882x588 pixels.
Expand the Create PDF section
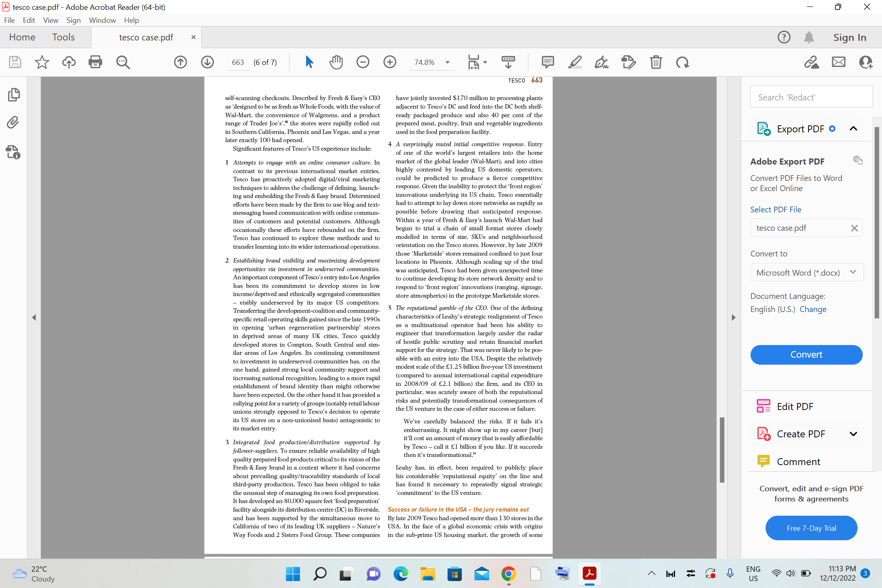pos(853,434)
